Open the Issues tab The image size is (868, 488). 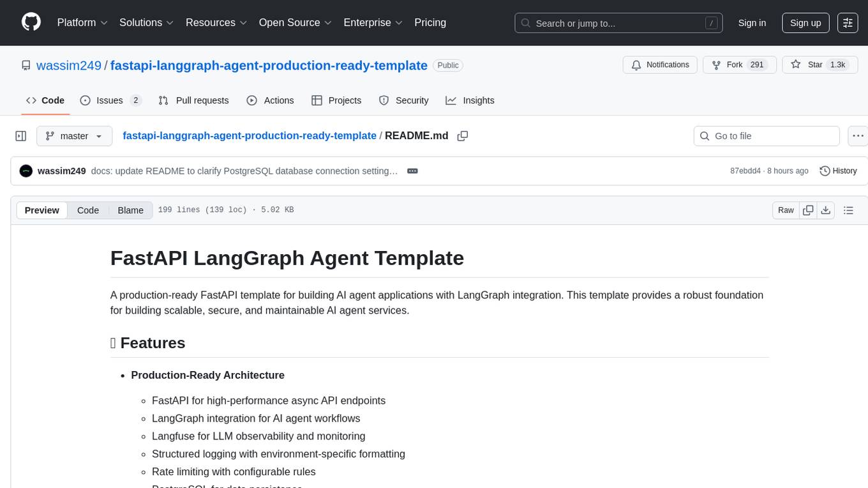click(110, 100)
